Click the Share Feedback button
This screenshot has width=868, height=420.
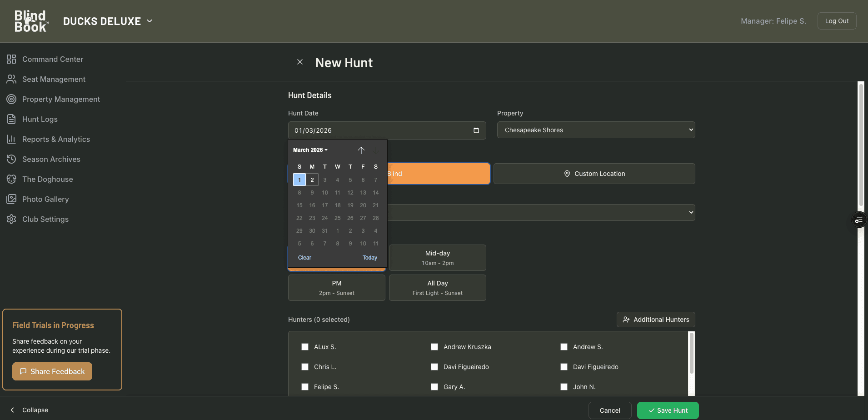pos(52,371)
